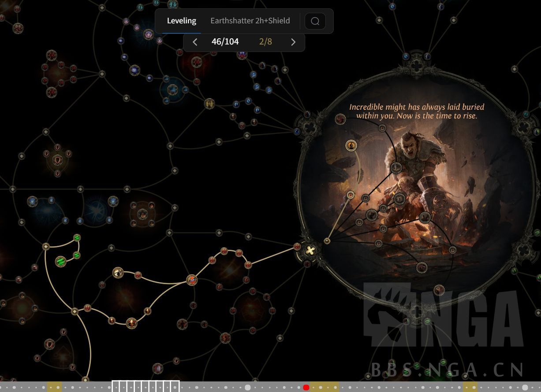541x392 pixels.
Task: Select the gold-ringed allocated ascendancy notable
Action: pyautogui.click(x=351, y=145)
